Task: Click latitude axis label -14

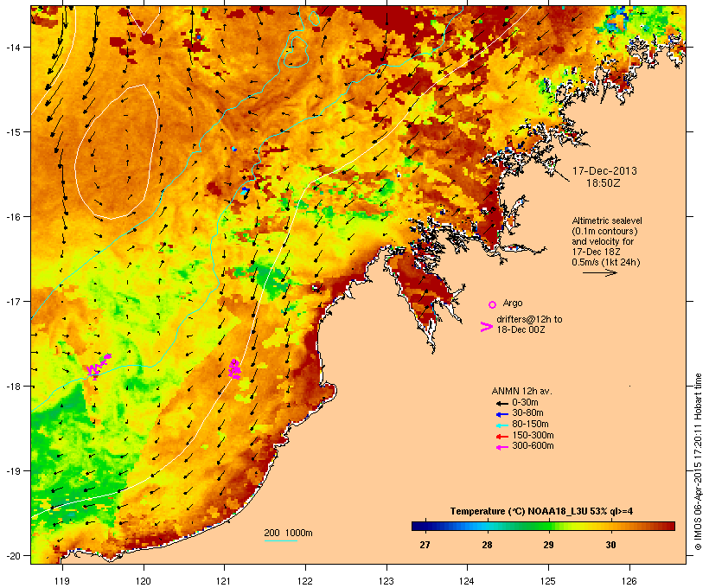Action: click(14, 47)
